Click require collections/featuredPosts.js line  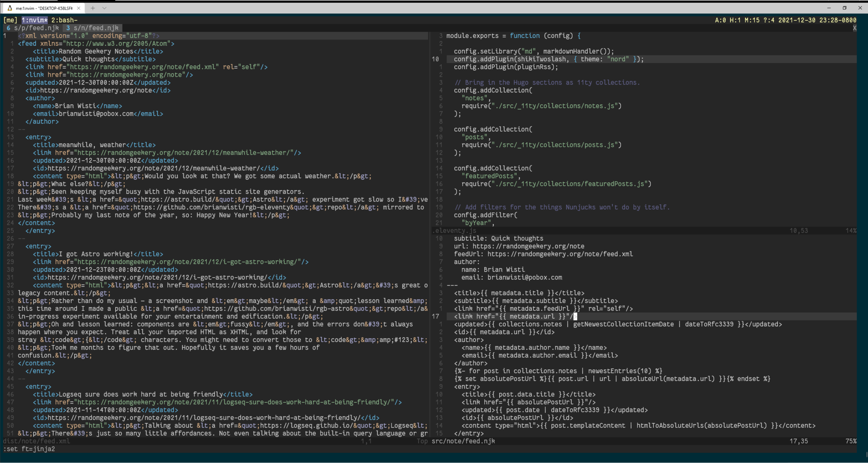point(556,184)
